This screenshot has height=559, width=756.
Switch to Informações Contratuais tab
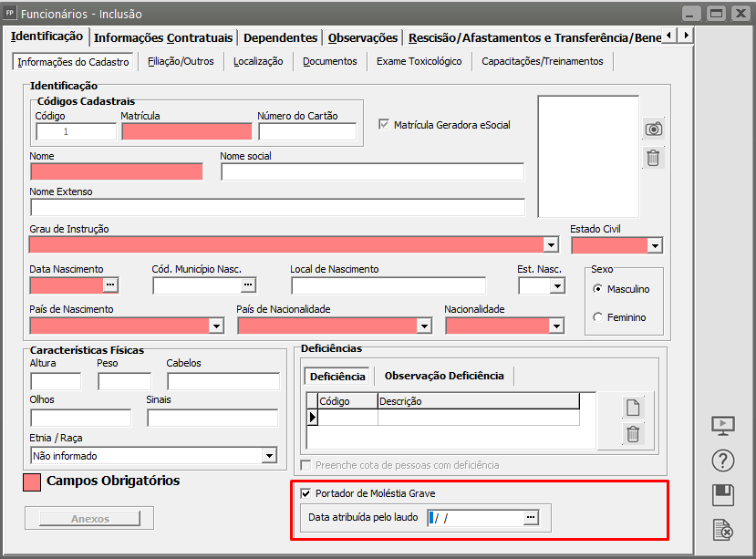164,37
